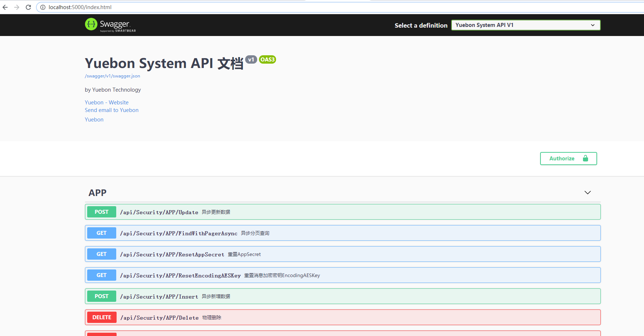
Task: Click the lock icon in Authorize button
Action: pos(586,158)
